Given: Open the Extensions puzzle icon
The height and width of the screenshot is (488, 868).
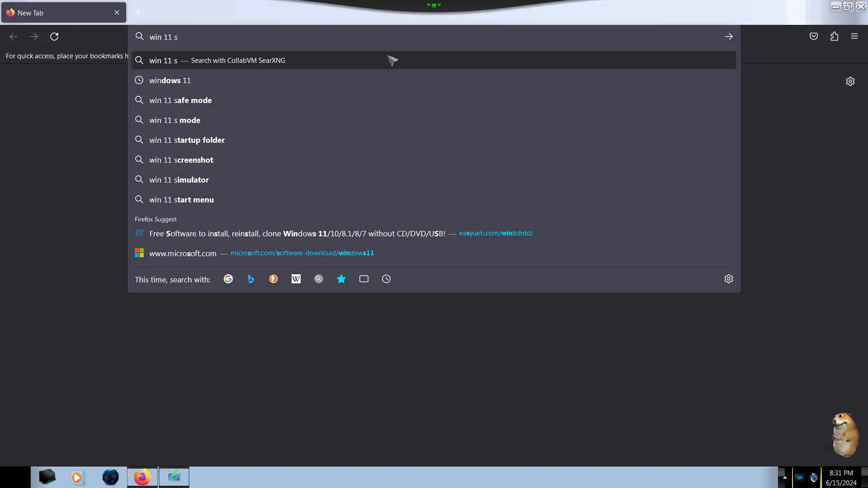Looking at the screenshot, I should pyautogui.click(x=834, y=37).
